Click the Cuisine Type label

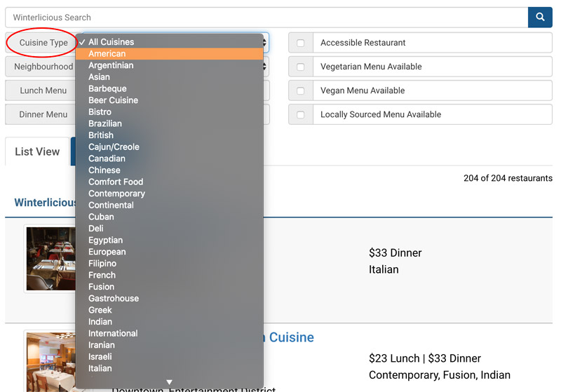pos(43,43)
